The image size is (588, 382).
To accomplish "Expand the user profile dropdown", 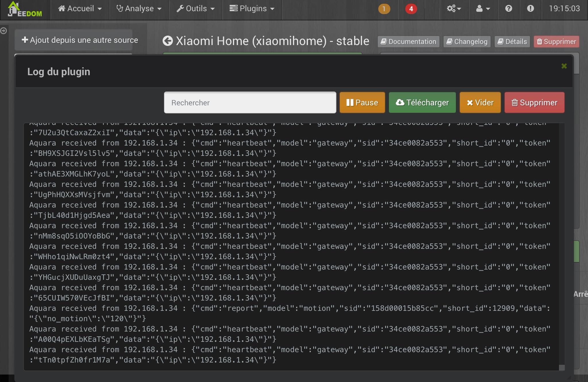I will (x=483, y=9).
